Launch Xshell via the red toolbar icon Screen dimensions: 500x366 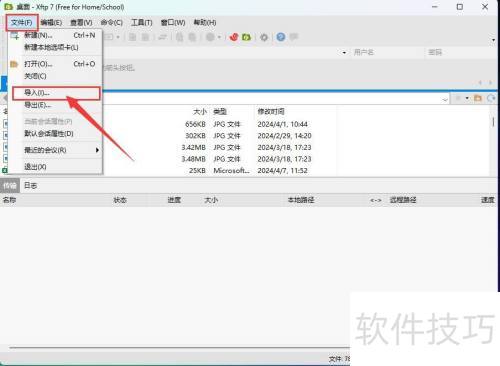[x=234, y=37]
